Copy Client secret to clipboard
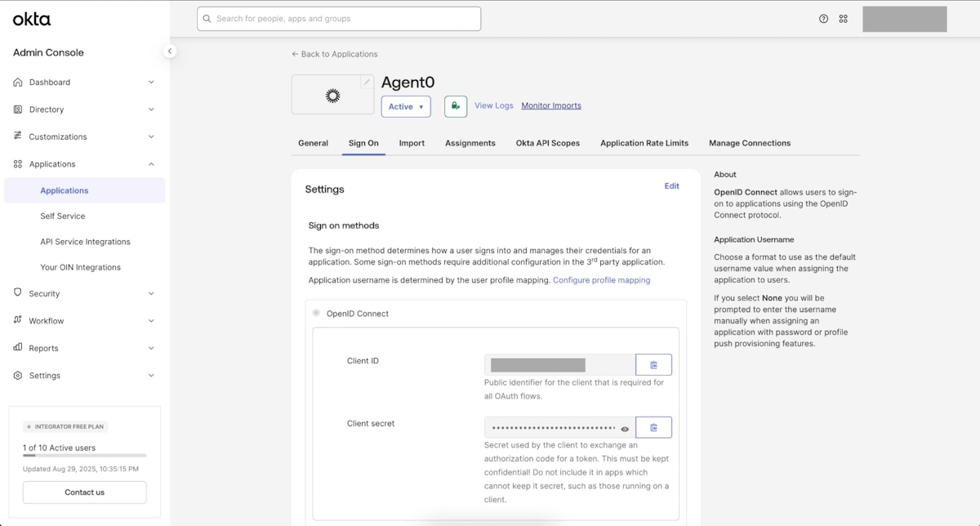Screen dimensions: 980x526 coord(653,428)
